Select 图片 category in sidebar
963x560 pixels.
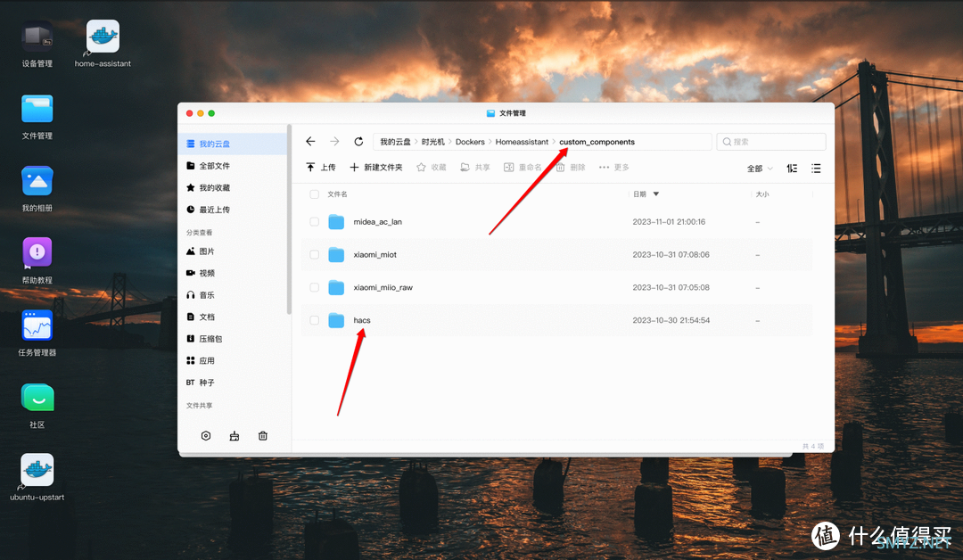click(206, 251)
